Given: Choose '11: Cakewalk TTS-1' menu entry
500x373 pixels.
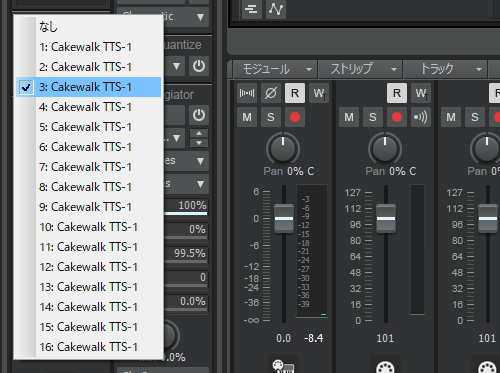Looking at the screenshot, I should (88, 247).
